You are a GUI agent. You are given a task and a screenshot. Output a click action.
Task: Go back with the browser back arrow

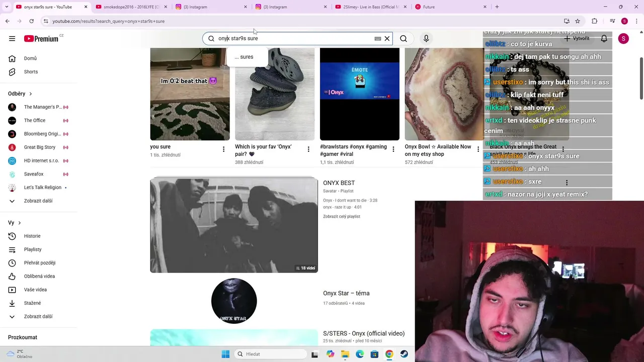click(8, 21)
